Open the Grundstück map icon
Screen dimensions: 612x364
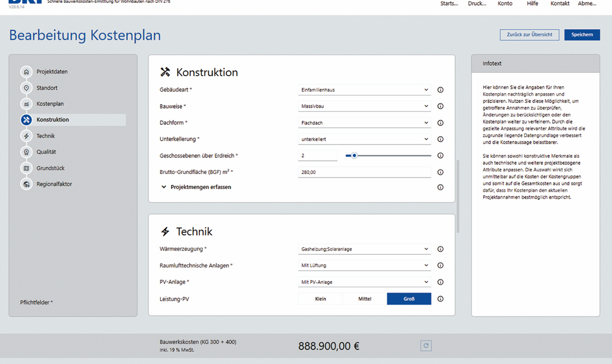point(26,168)
